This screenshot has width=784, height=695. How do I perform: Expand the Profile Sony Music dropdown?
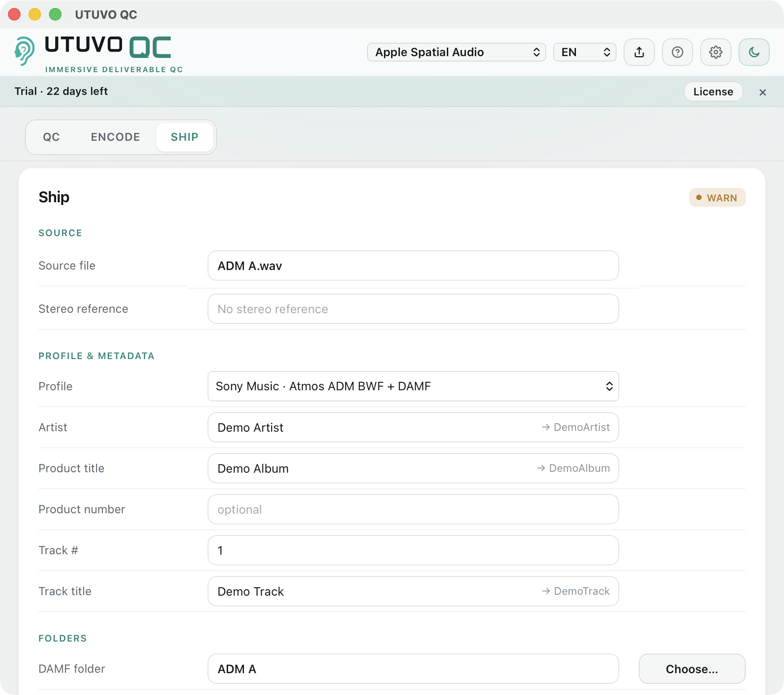tap(413, 386)
